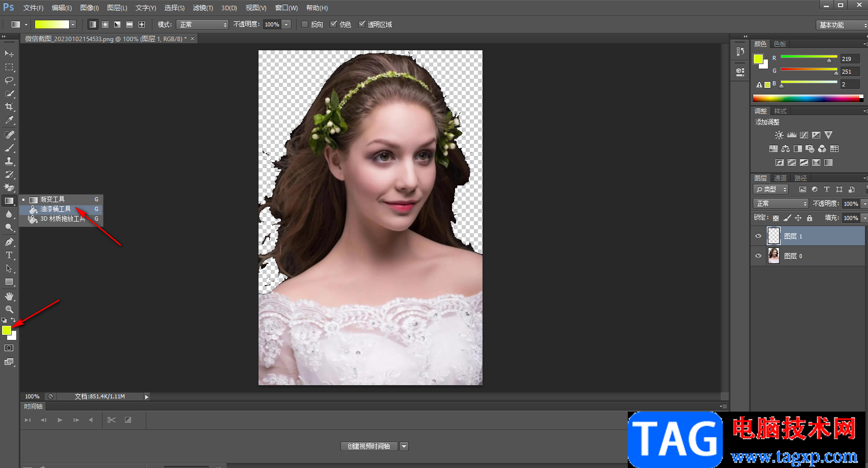Enable the 反向 reverse checkbox
The height and width of the screenshot is (468, 868).
pyautogui.click(x=305, y=24)
